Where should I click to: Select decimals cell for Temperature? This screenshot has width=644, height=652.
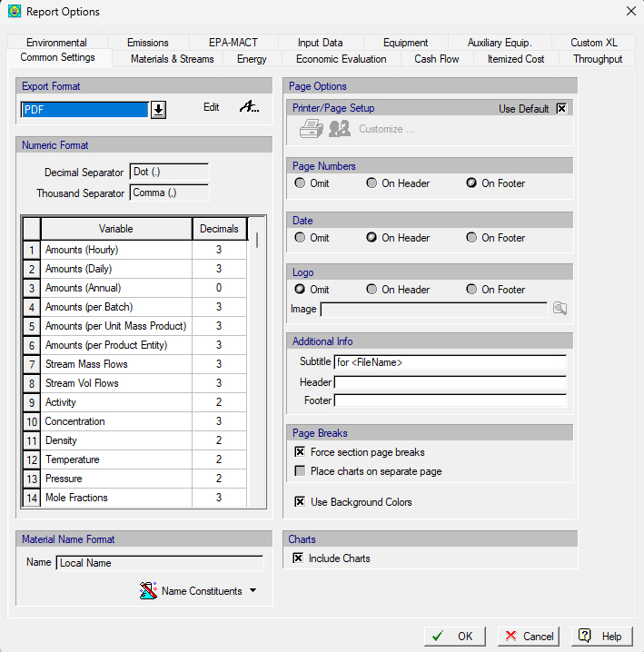(219, 459)
